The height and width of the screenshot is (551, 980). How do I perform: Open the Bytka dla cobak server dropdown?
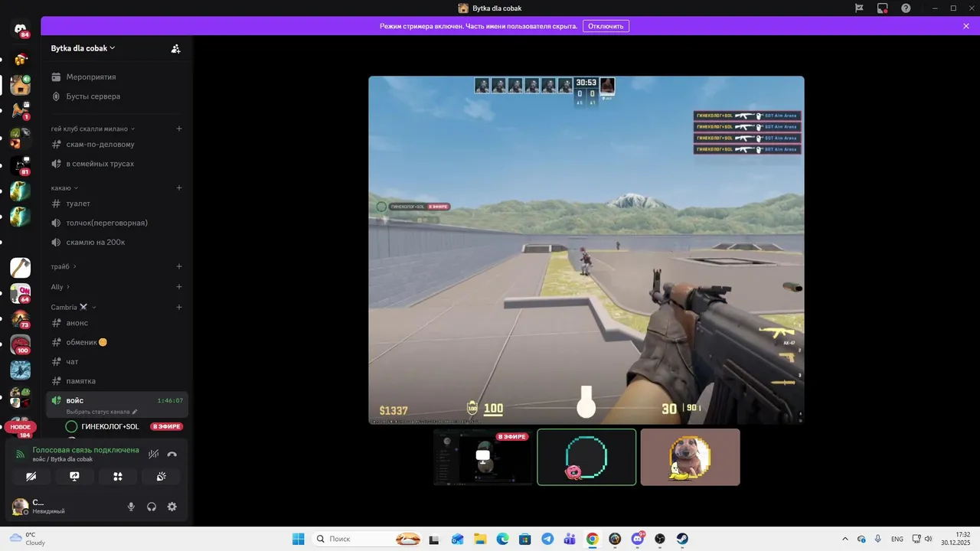83,48
